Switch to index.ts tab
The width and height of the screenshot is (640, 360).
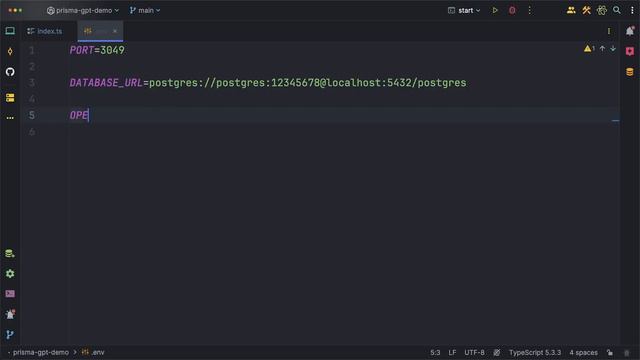pyautogui.click(x=45, y=31)
